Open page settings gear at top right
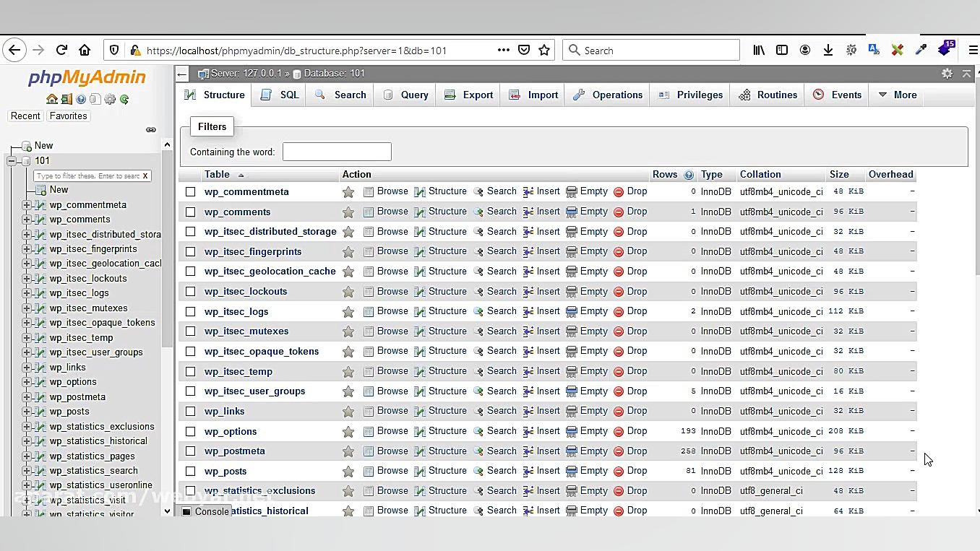The height and width of the screenshot is (551, 980). pyautogui.click(x=947, y=74)
